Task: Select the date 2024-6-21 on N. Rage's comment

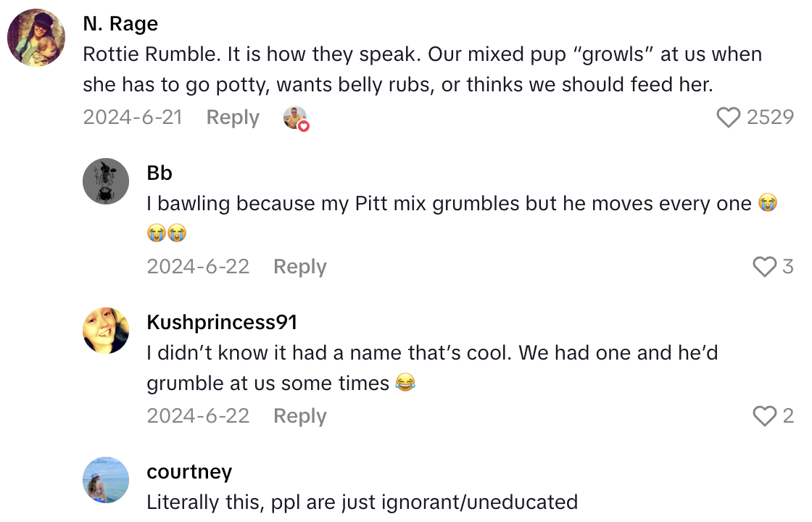Action: pyautogui.click(x=133, y=117)
